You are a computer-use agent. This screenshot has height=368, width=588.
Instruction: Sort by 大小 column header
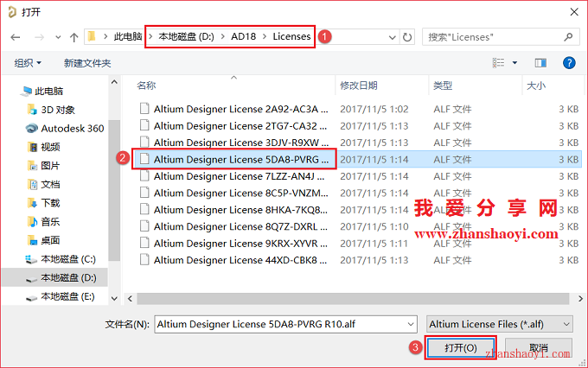(x=536, y=86)
